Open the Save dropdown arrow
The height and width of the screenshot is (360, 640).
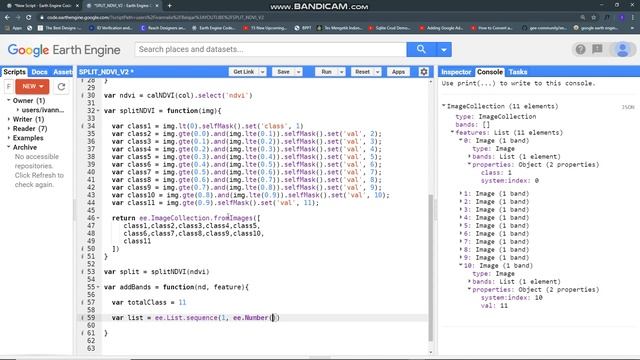298,72
